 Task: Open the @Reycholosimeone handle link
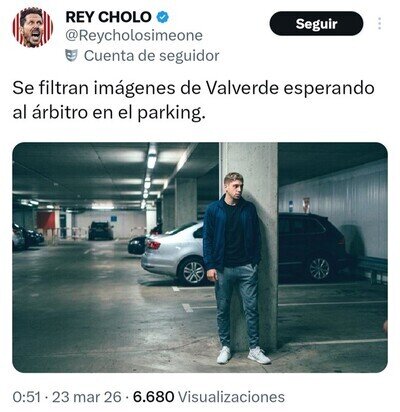point(134,36)
